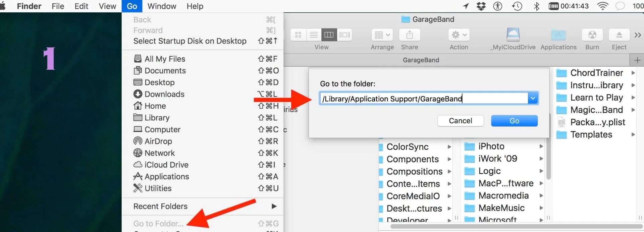Open the _MyiCloudDrive toolbar shortcut

513,35
